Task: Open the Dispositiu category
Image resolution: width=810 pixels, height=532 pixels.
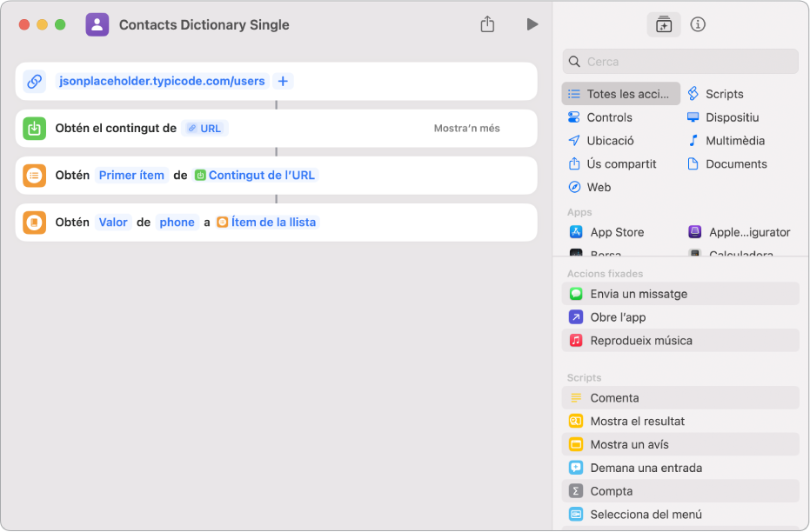Action: tap(723, 117)
